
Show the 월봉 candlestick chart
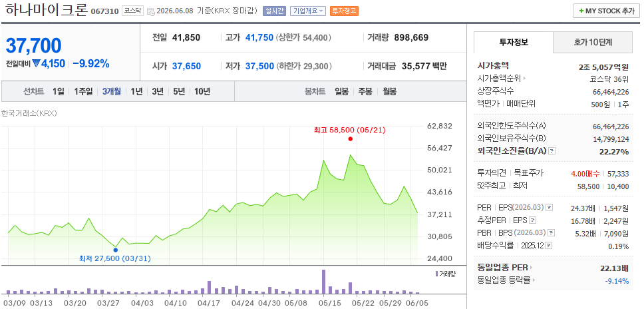coord(389,91)
